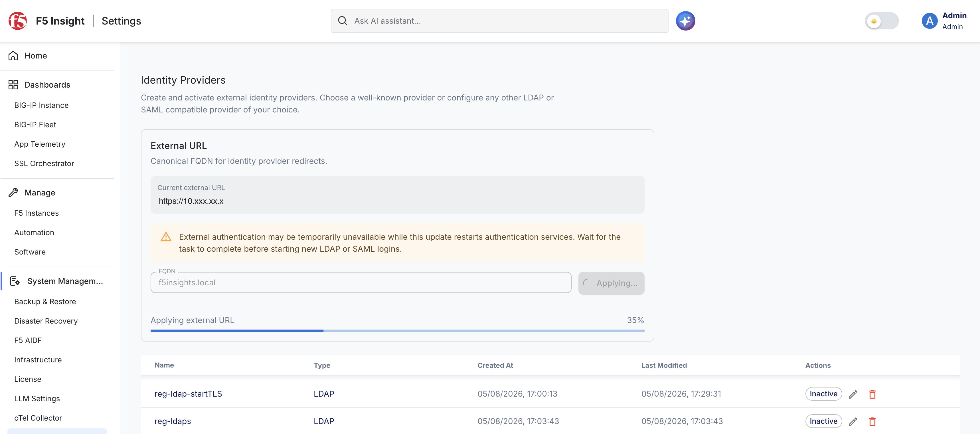
Task: Click the Last Modified column header
Action: click(664, 365)
